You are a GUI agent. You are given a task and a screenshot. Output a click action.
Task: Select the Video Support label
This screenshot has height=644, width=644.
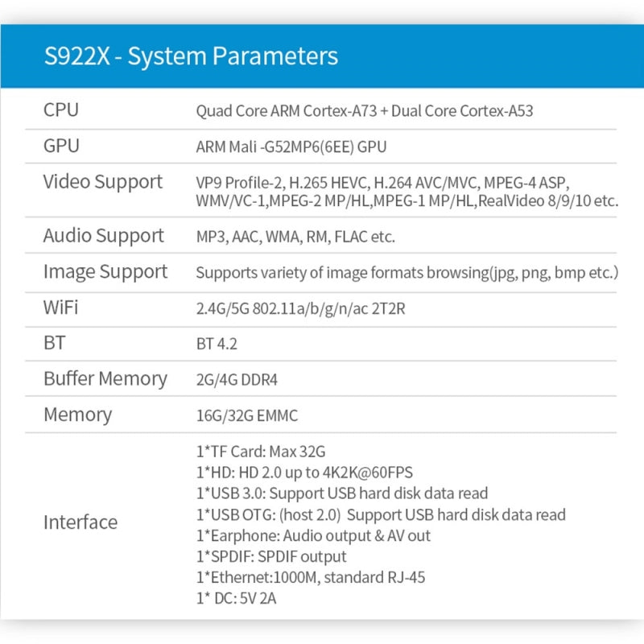pos(103,182)
